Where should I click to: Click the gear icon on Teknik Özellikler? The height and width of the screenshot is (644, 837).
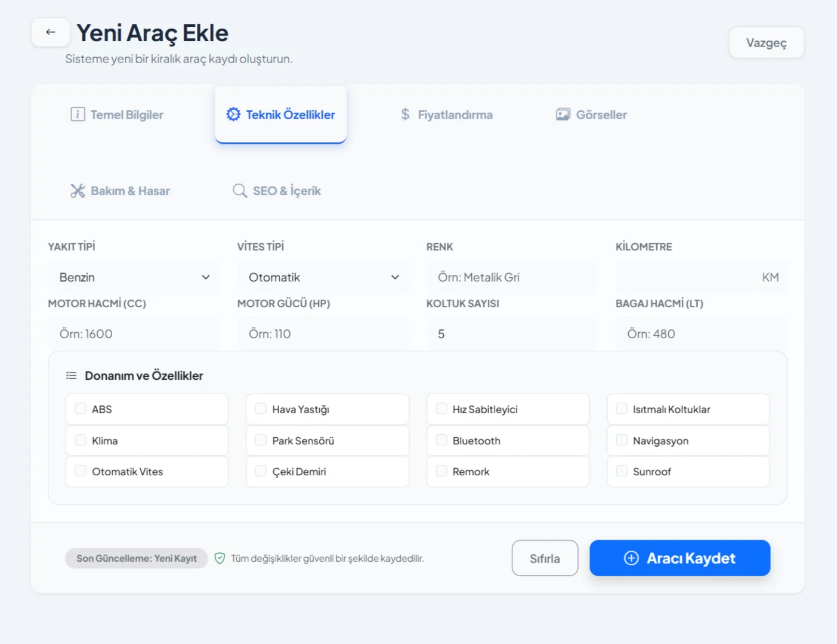point(233,114)
